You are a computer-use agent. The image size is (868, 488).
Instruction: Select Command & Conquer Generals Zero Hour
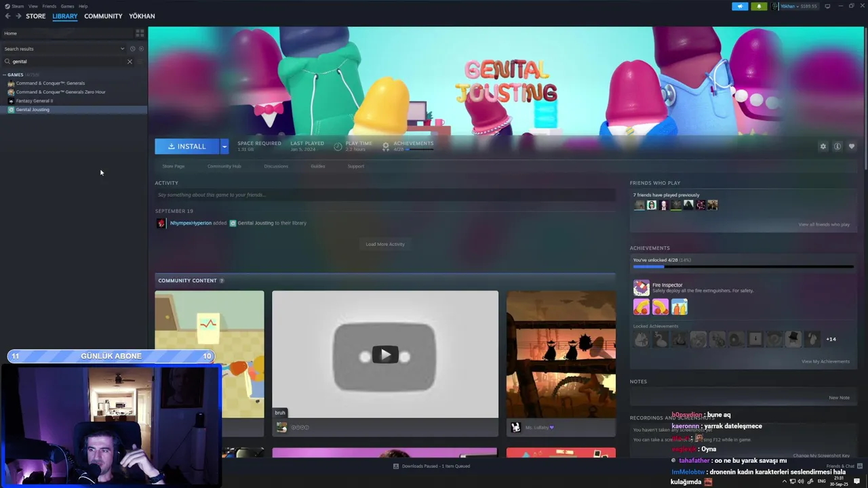pos(60,92)
